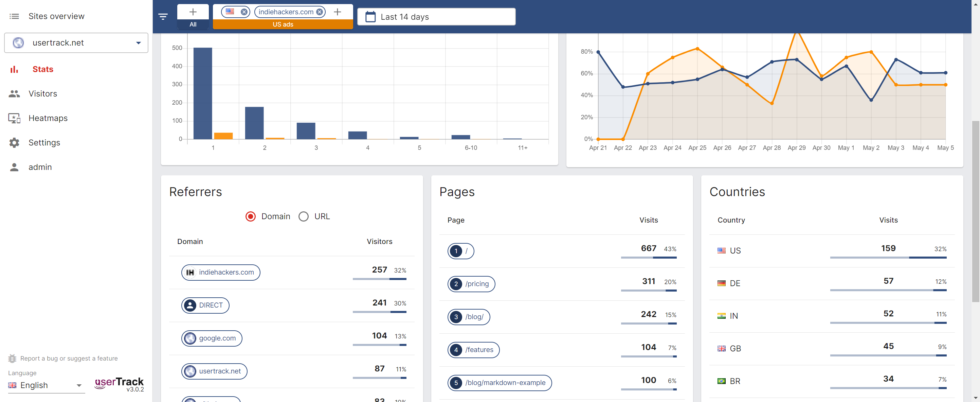Remove the indiehackers.com filter chip
The width and height of the screenshot is (980, 402).
[320, 12]
